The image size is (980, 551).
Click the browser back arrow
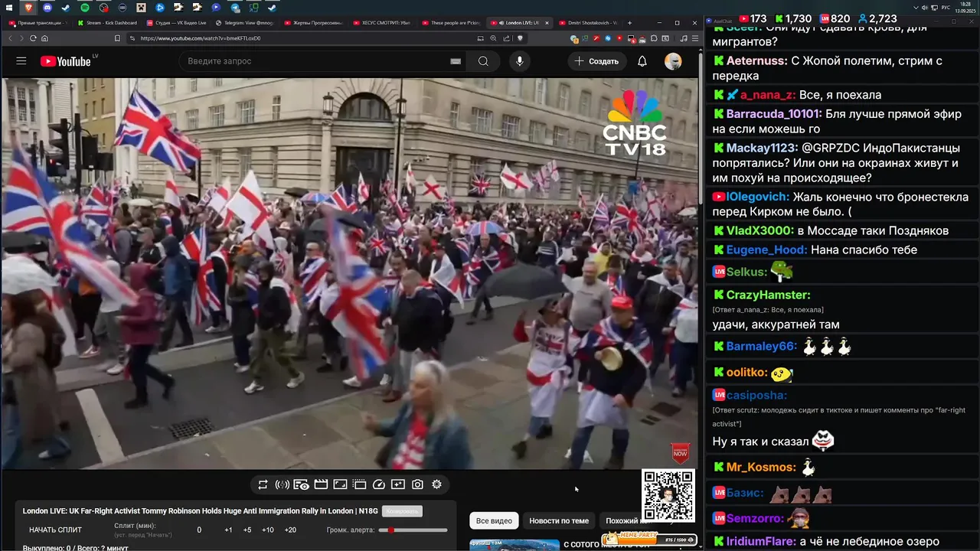click(11, 38)
